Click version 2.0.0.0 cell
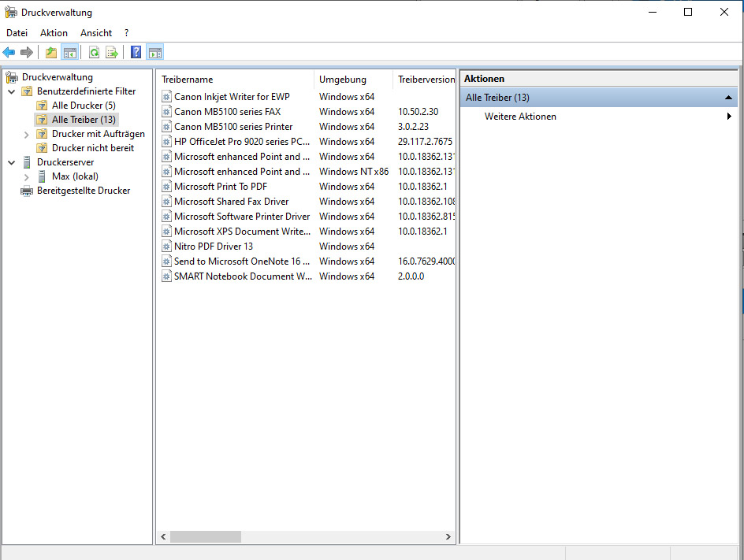The height and width of the screenshot is (560, 744). tap(411, 276)
